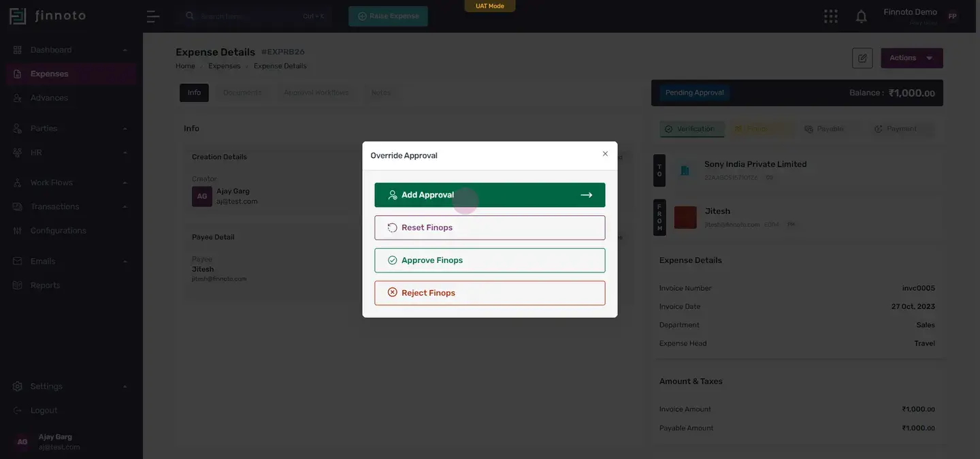Click the Raise Expense button
The image size is (980, 459).
tap(388, 16)
